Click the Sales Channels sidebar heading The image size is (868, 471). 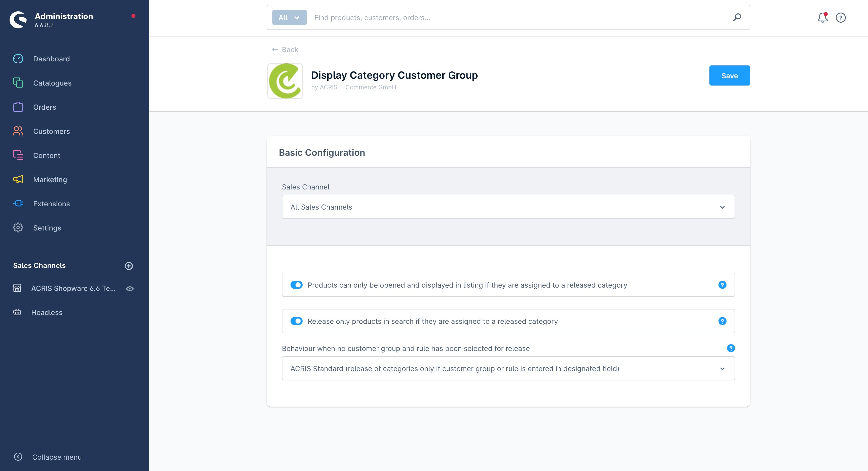[x=40, y=266]
